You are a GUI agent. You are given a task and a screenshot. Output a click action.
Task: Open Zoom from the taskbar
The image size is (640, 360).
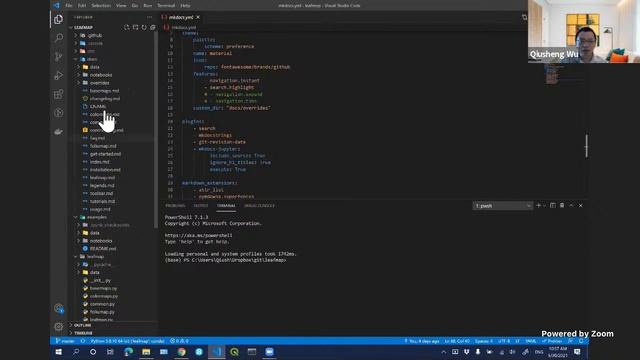click(x=269, y=352)
